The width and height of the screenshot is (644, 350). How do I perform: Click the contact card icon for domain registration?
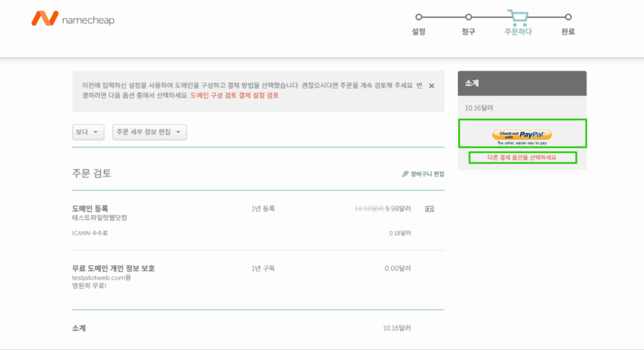click(x=430, y=209)
